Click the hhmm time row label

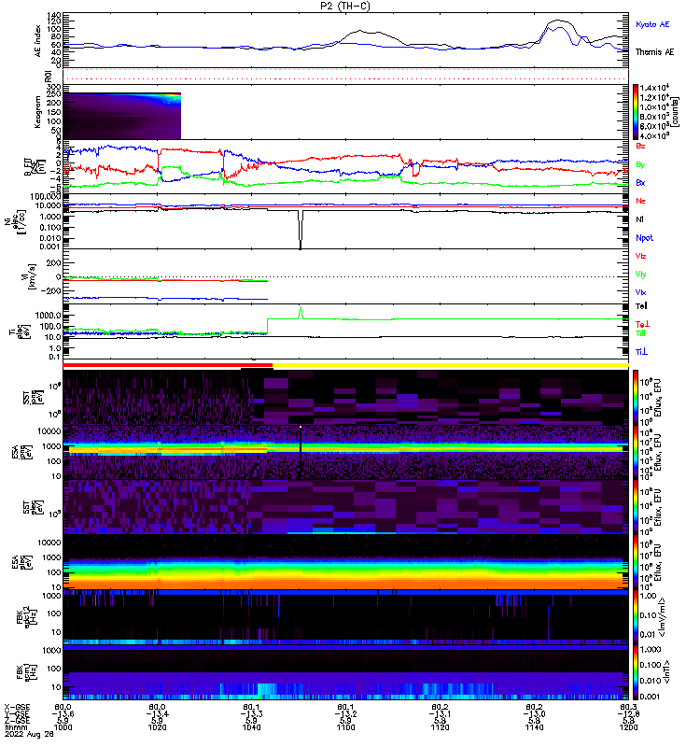[x=16, y=727]
